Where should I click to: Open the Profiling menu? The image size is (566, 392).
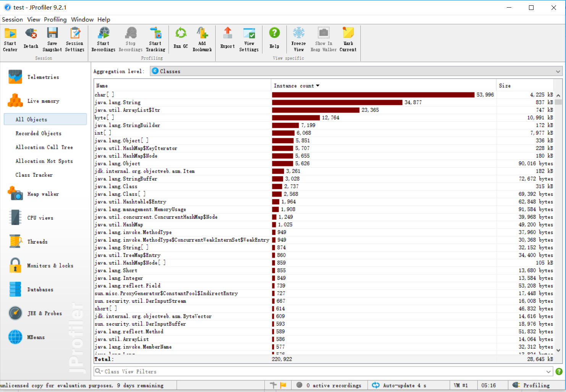55,19
